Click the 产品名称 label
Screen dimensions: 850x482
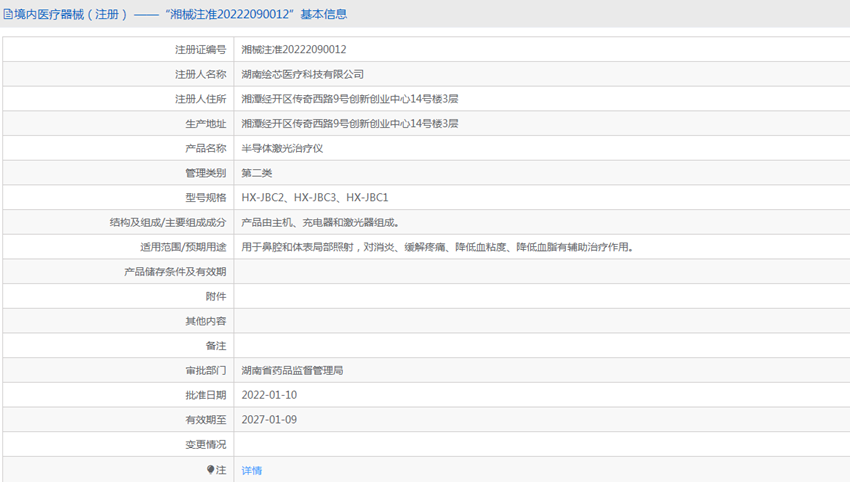(205, 148)
